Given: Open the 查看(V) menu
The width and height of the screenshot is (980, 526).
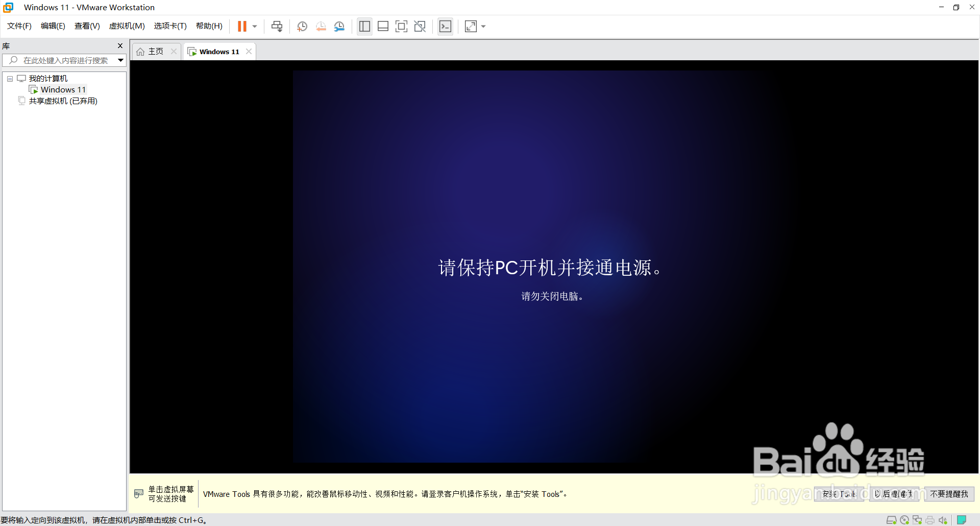Looking at the screenshot, I should point(87,26).
